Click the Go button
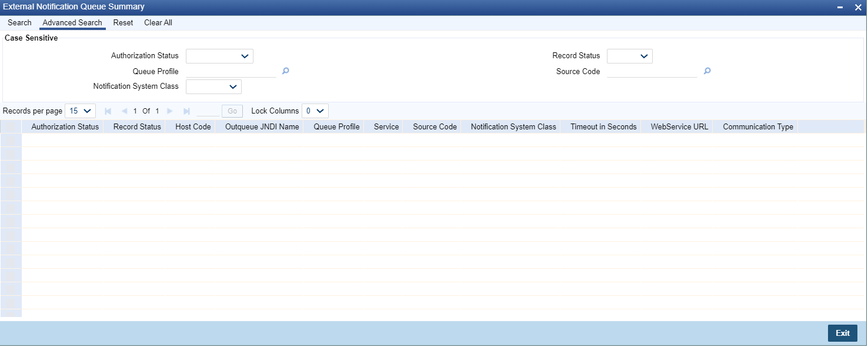This screenshot has height=347, width=868. coord(232,111)
